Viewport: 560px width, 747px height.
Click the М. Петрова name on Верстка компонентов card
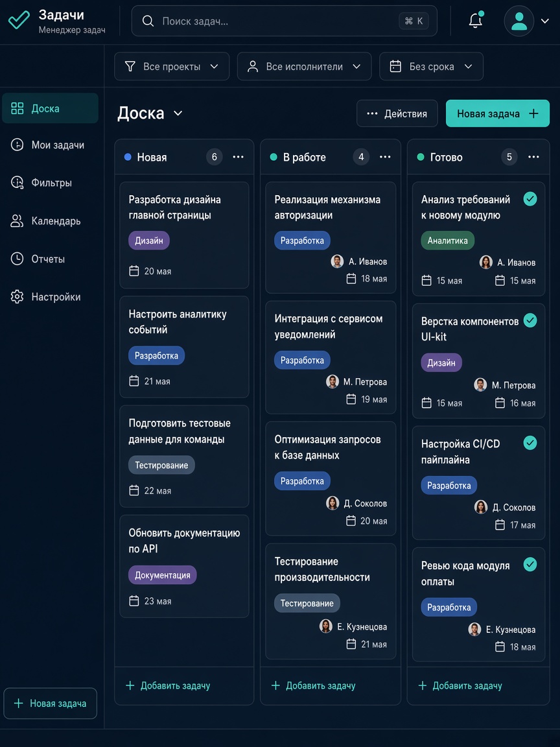[513, 385]
